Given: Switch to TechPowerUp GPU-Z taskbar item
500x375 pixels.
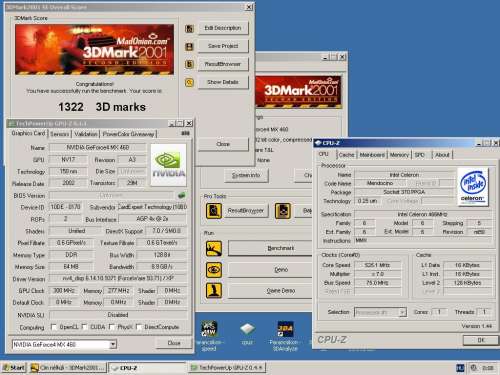Looking at the screenshot, I should [x=227, y=368].
